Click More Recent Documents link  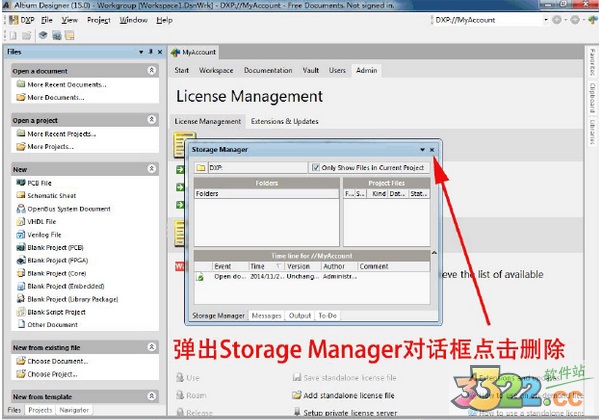click(67, 84)
